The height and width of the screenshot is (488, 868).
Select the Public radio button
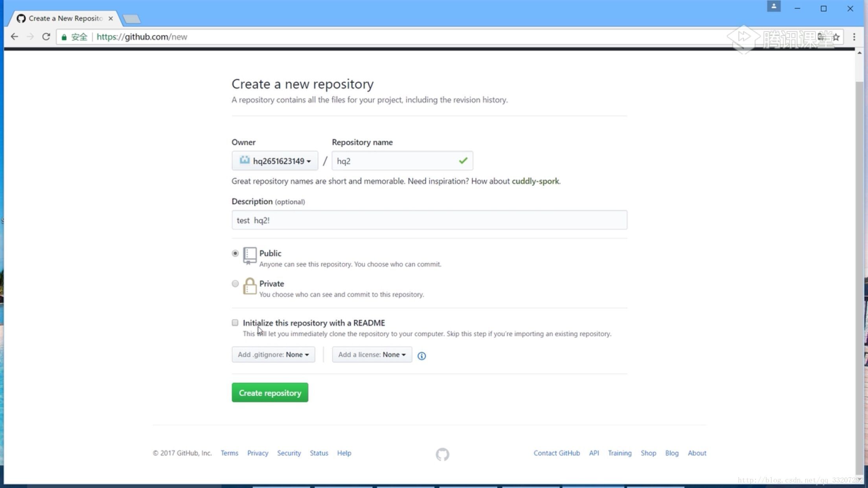pyautogui.click(x=235, y=253)
